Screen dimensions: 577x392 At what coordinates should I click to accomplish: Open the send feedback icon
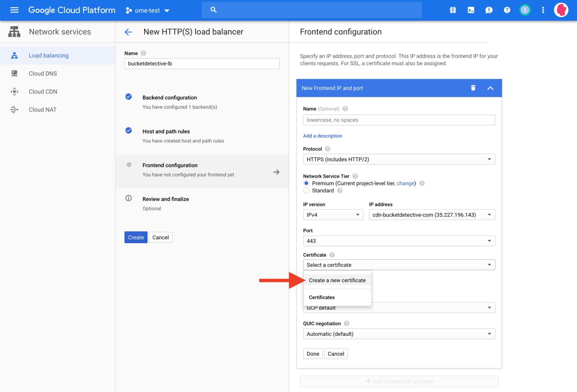(489, 10)
